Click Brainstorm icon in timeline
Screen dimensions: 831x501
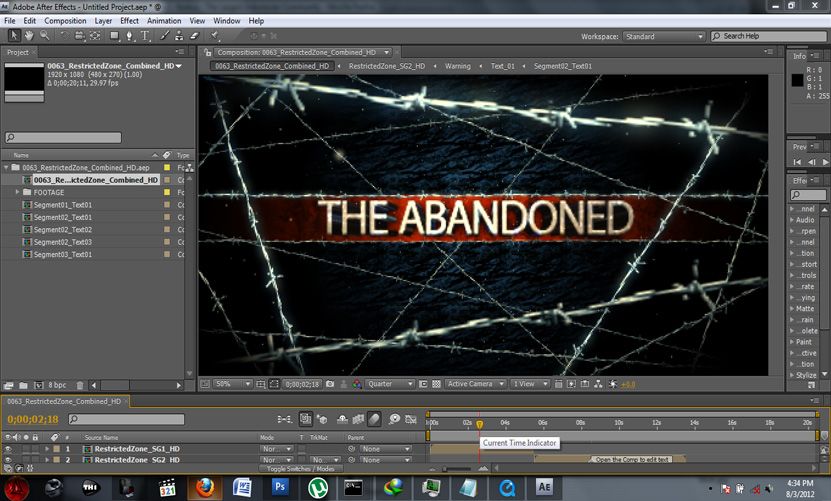pyautogui.click(x=394, y=419)
